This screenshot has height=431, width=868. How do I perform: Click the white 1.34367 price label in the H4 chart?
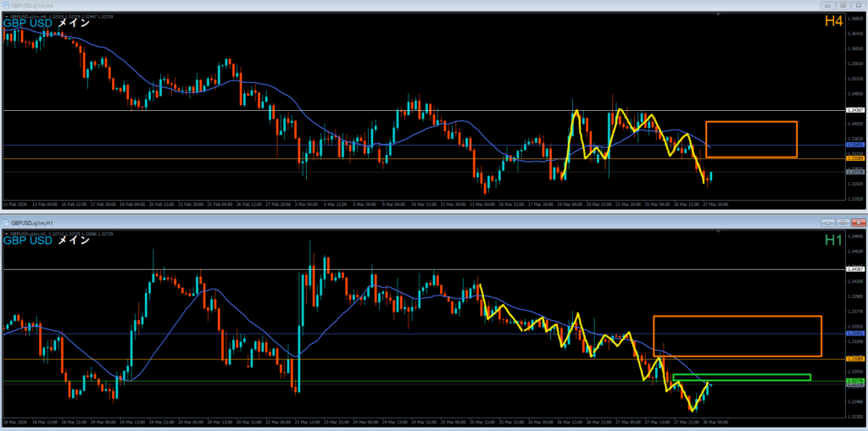coord(854,110)
